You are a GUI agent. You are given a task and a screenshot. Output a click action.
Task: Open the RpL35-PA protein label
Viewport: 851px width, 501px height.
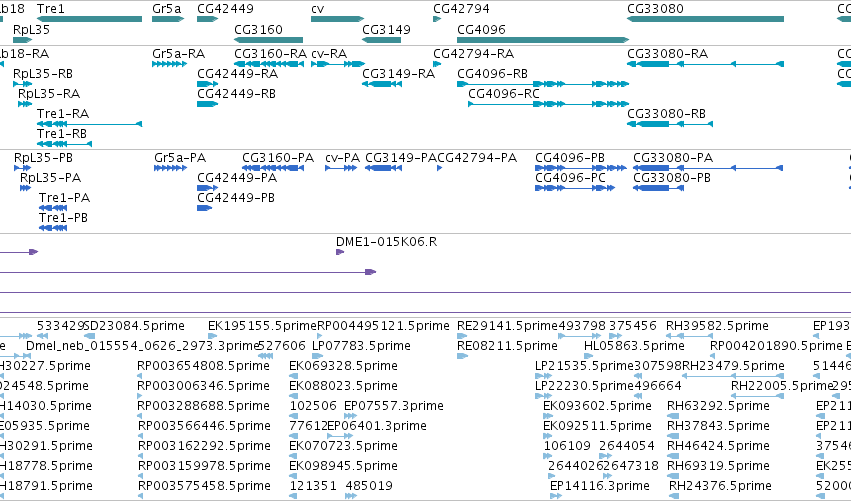[x=50, y=178]
